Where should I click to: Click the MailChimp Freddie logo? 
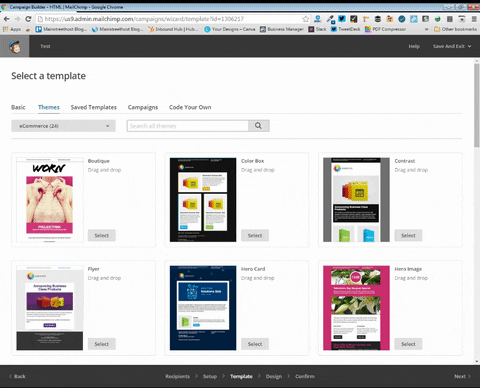click(14, 46)
